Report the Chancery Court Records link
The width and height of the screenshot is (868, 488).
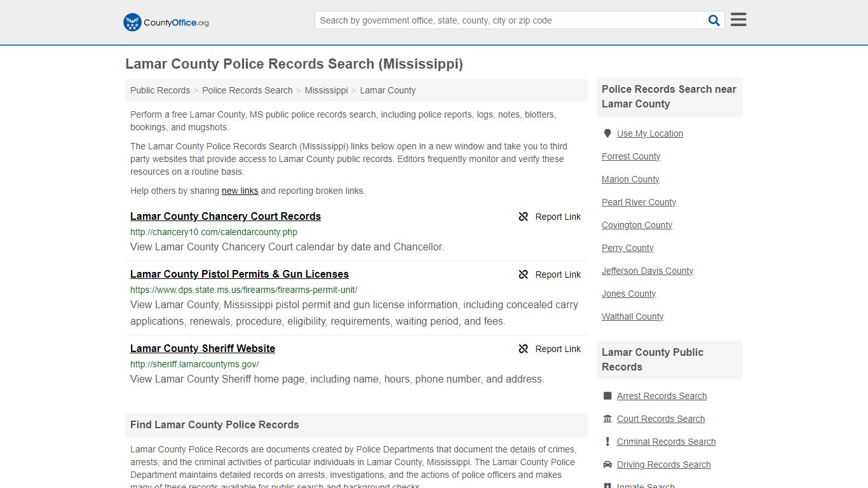click(550, 217)
